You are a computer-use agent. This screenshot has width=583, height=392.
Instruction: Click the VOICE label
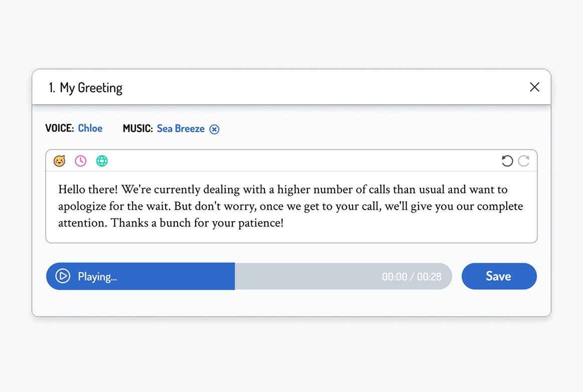pyautogui.click(x=59, y=128)
